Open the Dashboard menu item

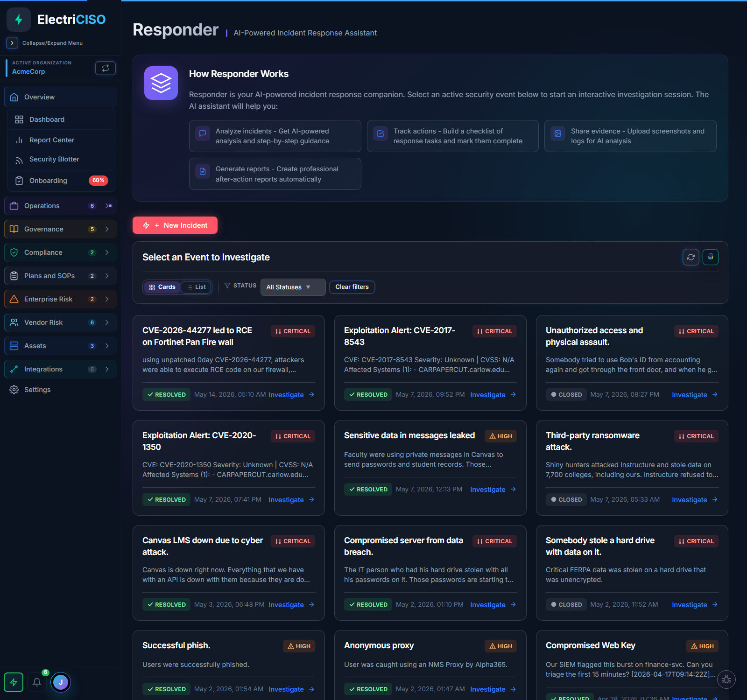click(x=62, y=119)
